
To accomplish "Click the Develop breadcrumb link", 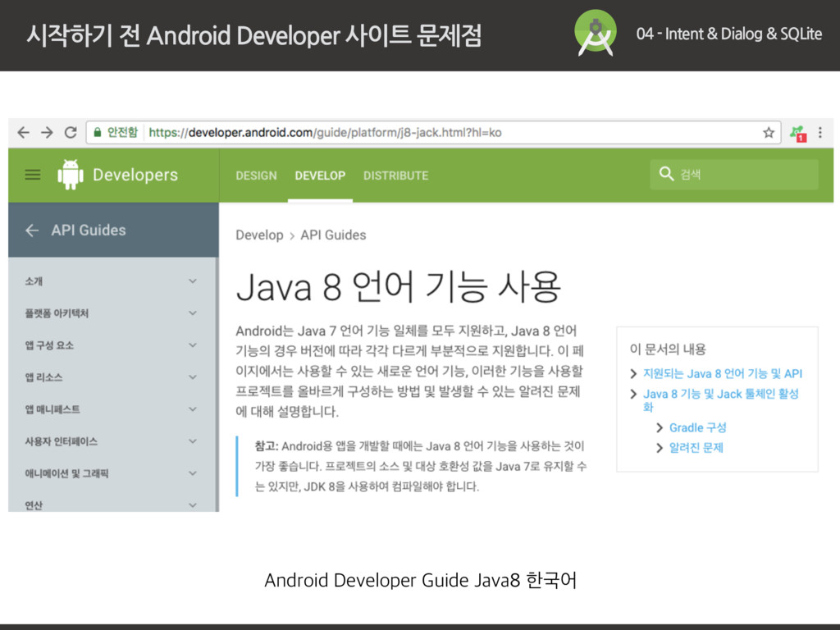I will [259, 235].
